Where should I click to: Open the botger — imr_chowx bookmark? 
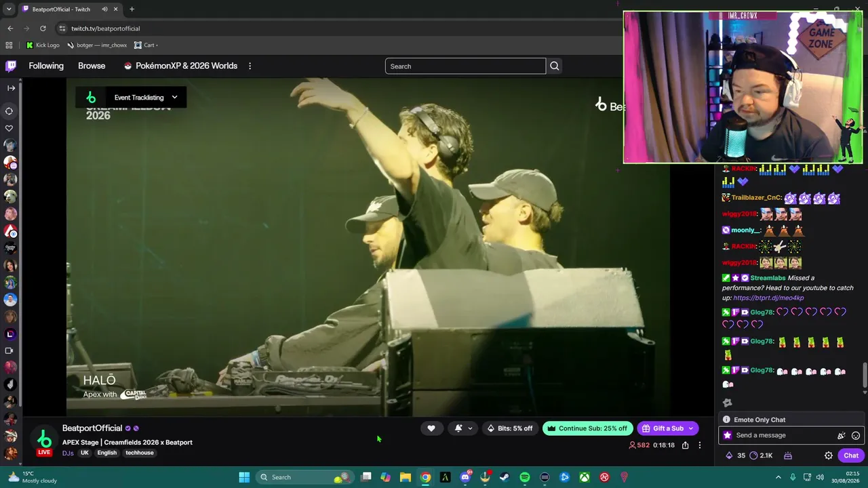(x=97, y=45)
